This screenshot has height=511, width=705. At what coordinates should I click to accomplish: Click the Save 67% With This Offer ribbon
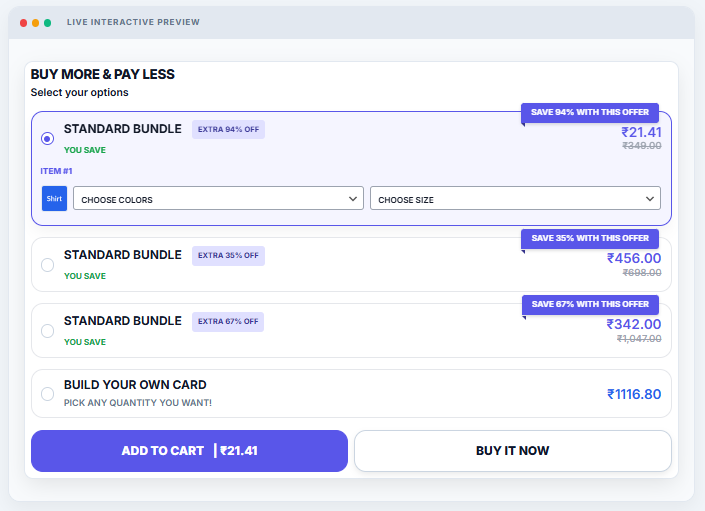590,304
